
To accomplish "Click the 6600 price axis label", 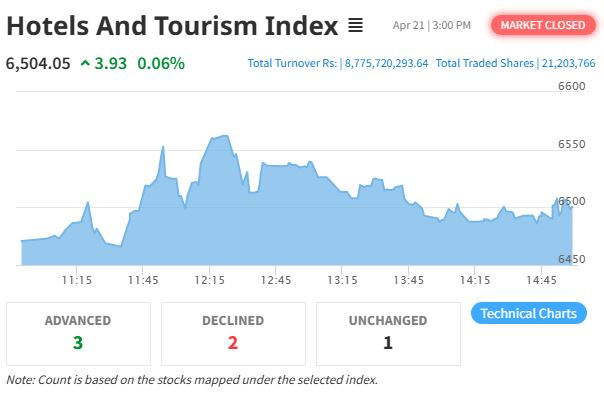I will coord(572,86).
